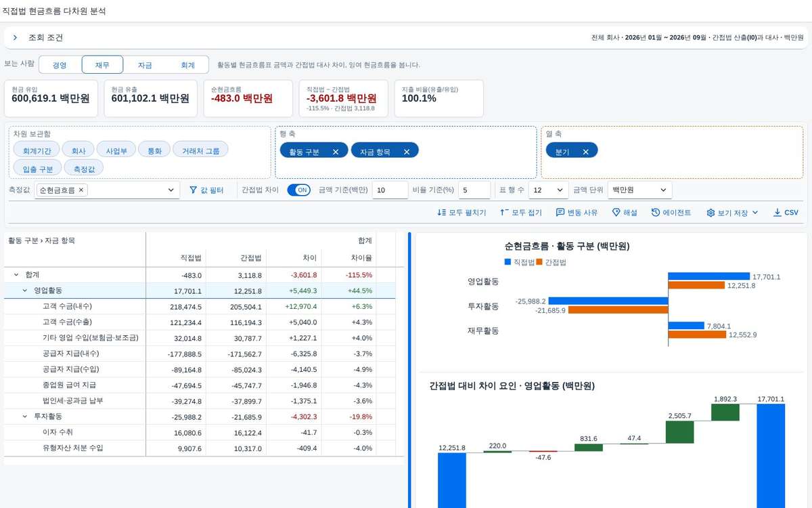The image size is (812, 508).
Task: Click the 2,505.7 green waterfall bar
Action: click(679, 432)
